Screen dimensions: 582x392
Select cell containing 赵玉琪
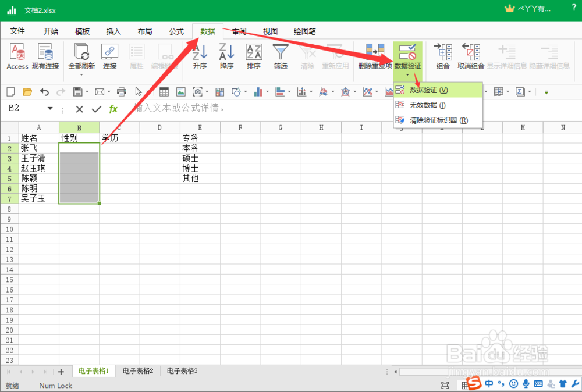[x=38, y=168]
